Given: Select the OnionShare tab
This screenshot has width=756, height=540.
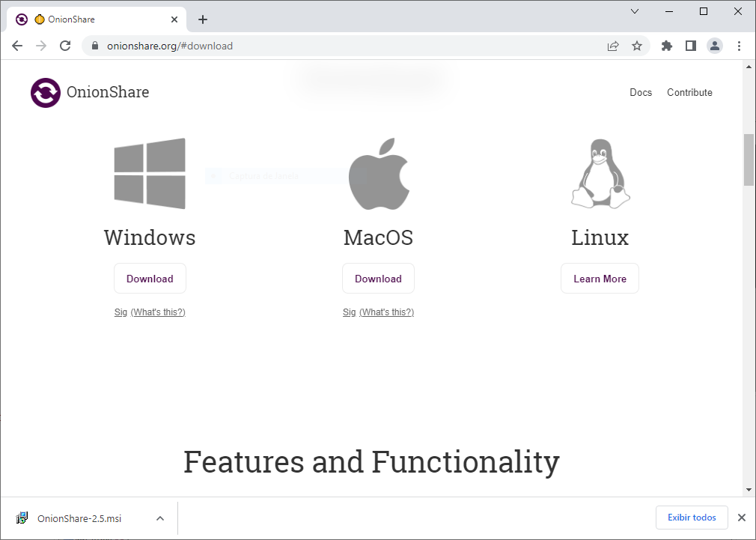Looking at the screenshot, I should [x=97, y=19].
